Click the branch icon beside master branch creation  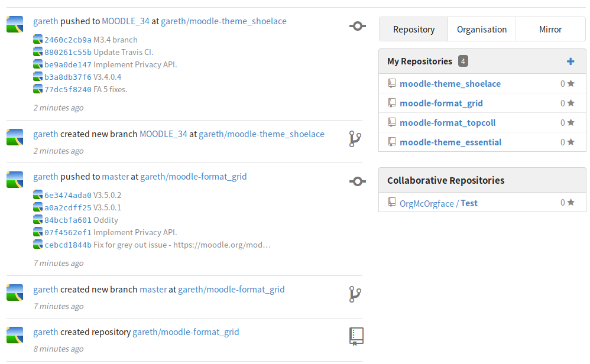pyautogui.click(x=355, y=294)
